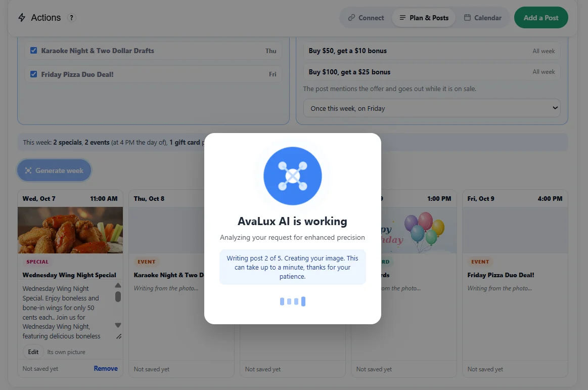Click the Calendar tab icon
The width and height of the screenshot is (588, 390).
click(467, 18)
